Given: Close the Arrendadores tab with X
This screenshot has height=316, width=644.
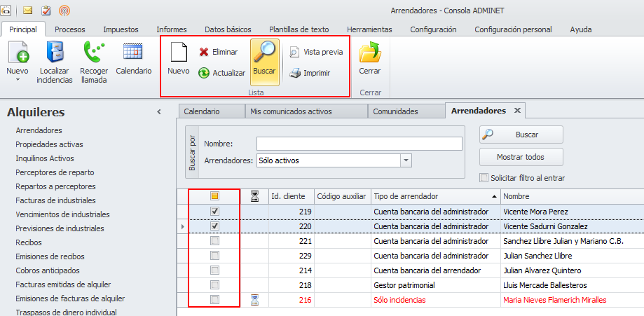Looking at the screenshot, I should click(517, 111).
